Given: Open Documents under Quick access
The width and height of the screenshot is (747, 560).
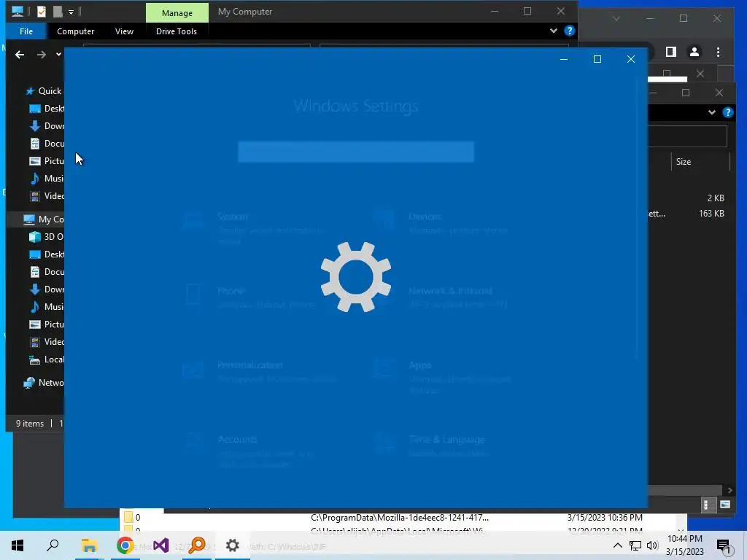Looking at the screenshot, I should click(x=47, y=144).
